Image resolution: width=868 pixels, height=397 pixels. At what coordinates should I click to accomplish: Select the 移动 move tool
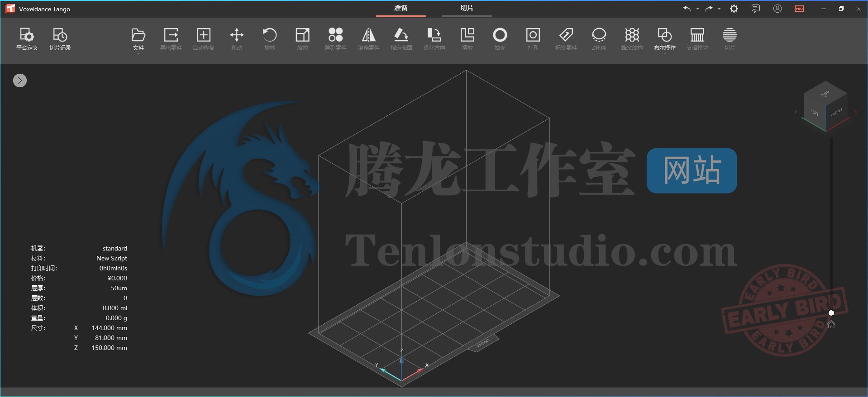click(x=237, y=39)
